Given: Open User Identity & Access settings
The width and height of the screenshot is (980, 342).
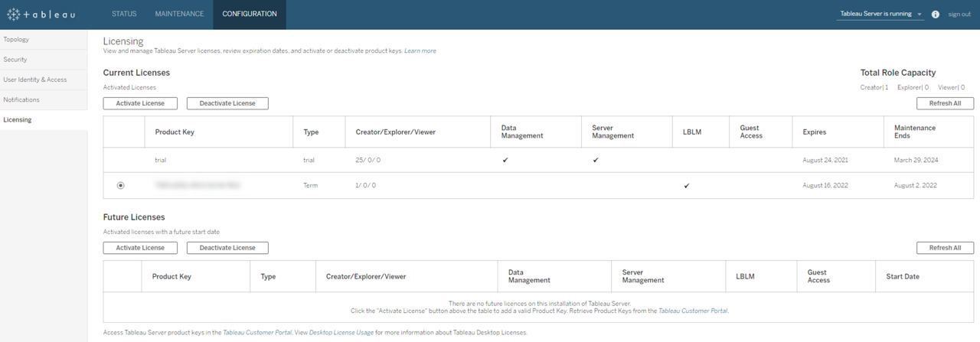Looking at the screenshot, I should pyautogui.click(x=44, y=80).
